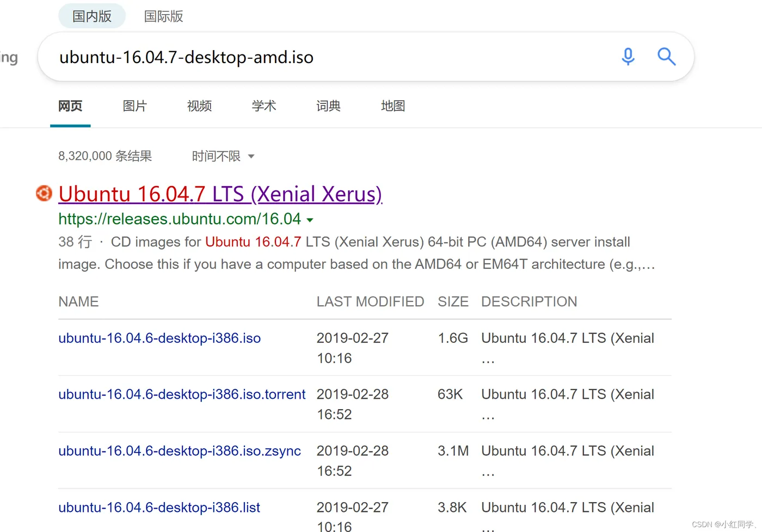This screenshot has width=762, height=532.
Task: Click the NAME column header
Action: click(x=78, y=301)
